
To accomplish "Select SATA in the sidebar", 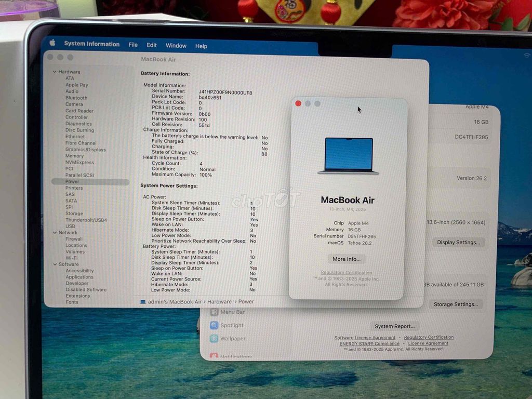I will tap(71, 201).
